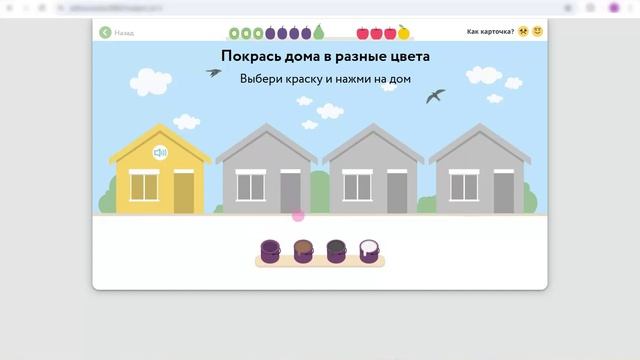Click the last plum before the pear

[306, 33]
